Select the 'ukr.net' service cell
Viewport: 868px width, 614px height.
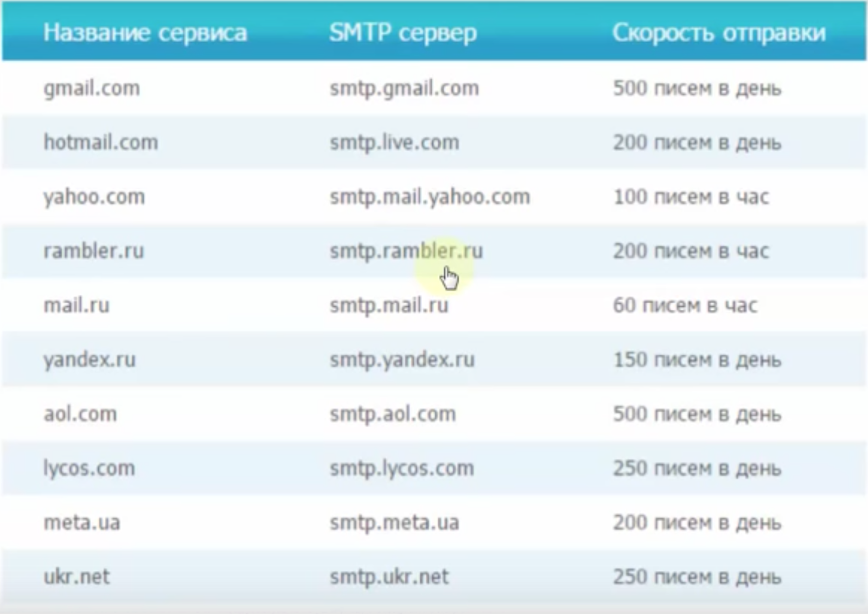pos(76,577)
